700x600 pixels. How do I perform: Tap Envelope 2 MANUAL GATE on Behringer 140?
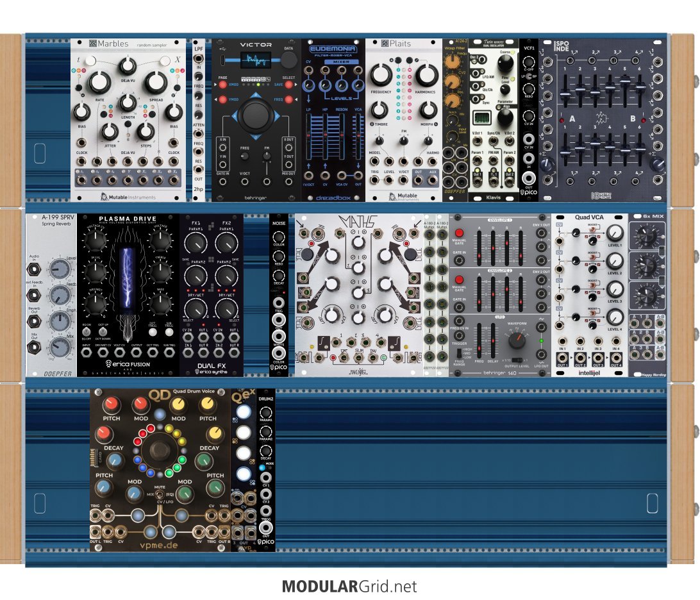459,280
